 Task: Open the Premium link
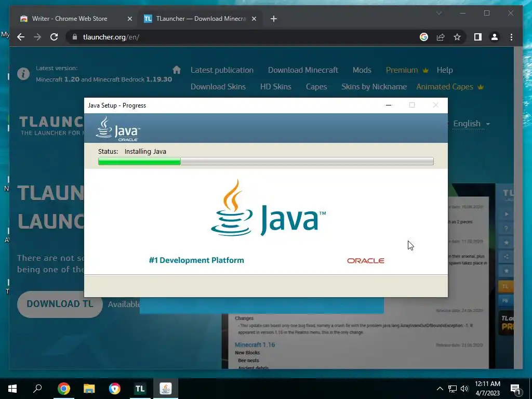tap(407, 70)
